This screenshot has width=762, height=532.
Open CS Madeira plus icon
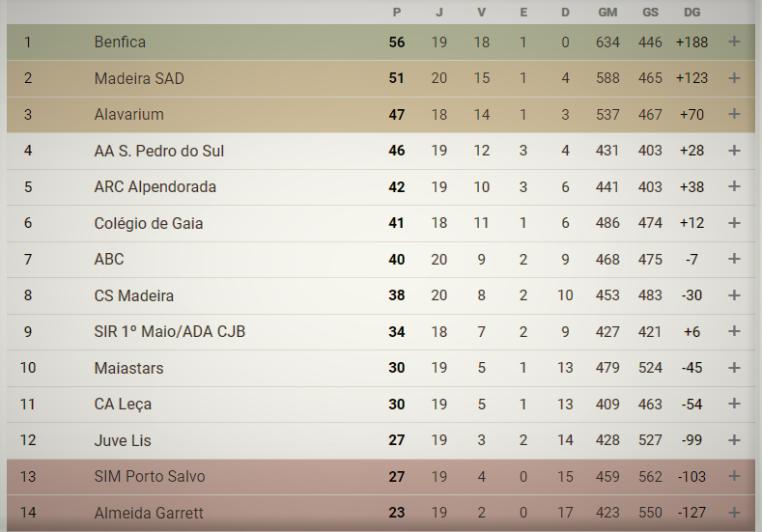pyautogui.click(x=734, y=295)
